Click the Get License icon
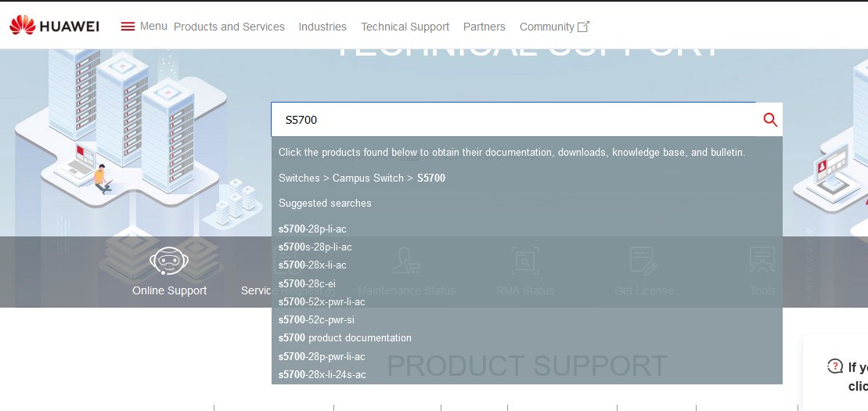The height and width of the screenshot is (411, 868). pos(644,261)
